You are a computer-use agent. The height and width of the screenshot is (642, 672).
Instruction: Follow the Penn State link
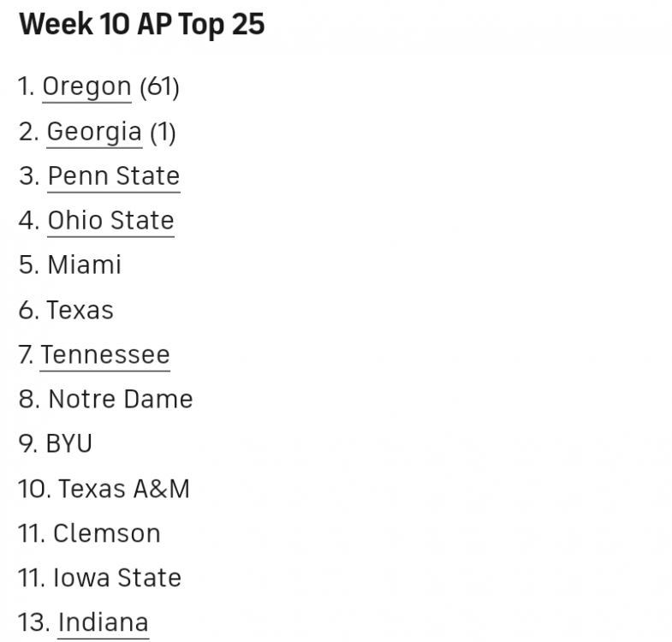pos(113,176)
